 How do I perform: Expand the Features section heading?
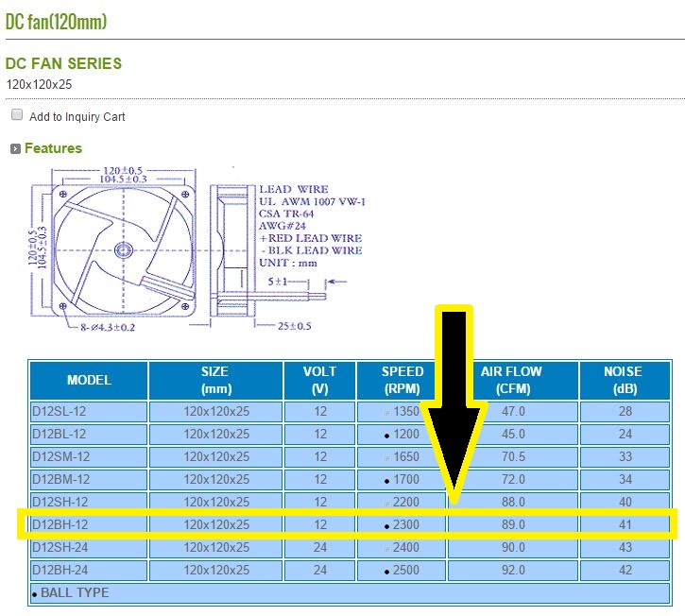[x=53, y=148]
